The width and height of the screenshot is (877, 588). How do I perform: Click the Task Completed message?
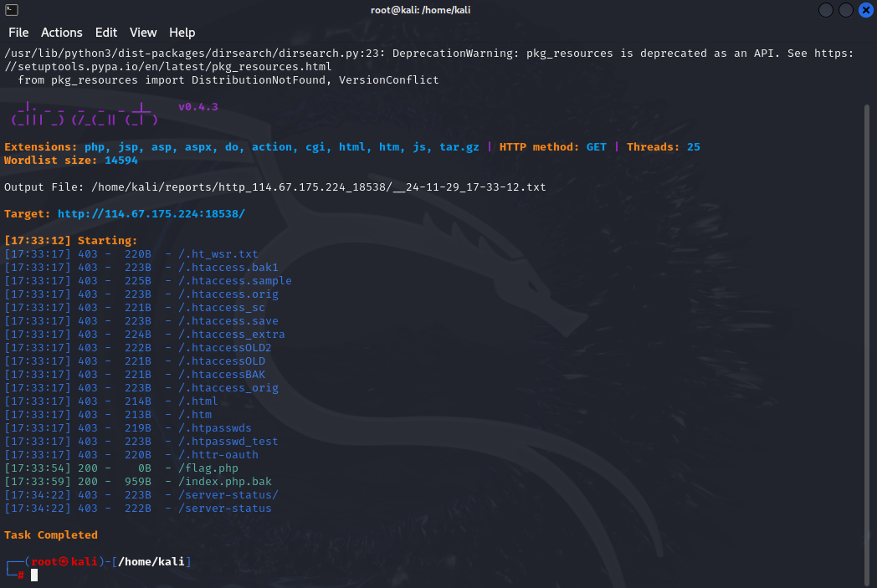51,535
